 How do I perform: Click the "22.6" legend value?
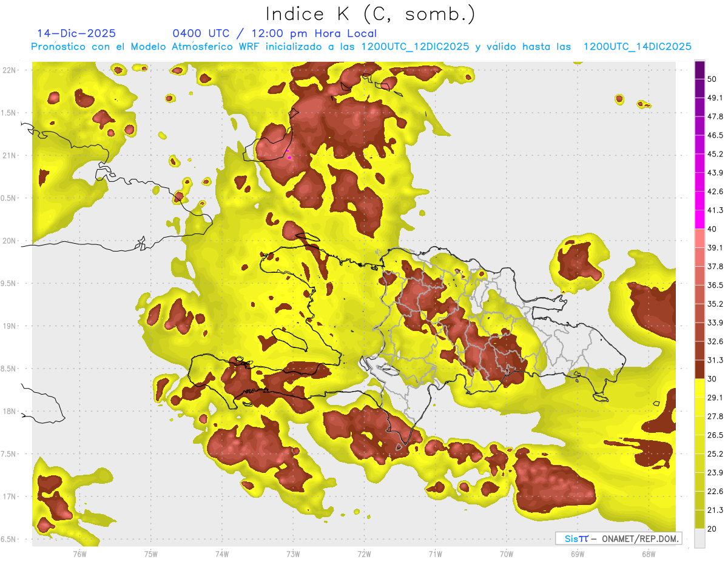click(x=715, y=492)
